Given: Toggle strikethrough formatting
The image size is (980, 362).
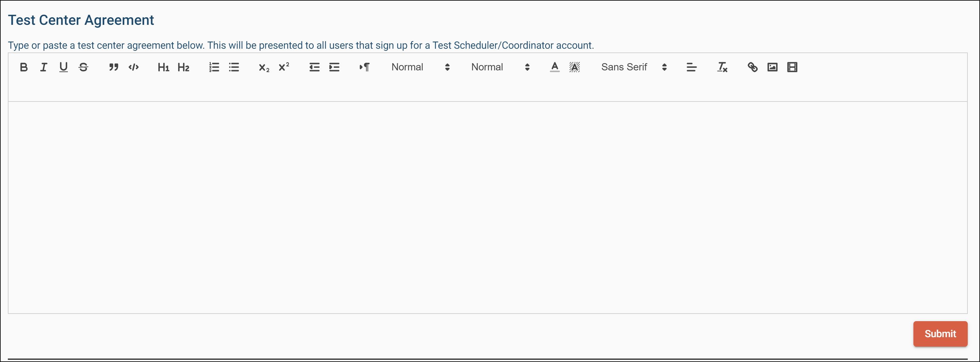Looking at the screenshot, I should coord(83,67).
